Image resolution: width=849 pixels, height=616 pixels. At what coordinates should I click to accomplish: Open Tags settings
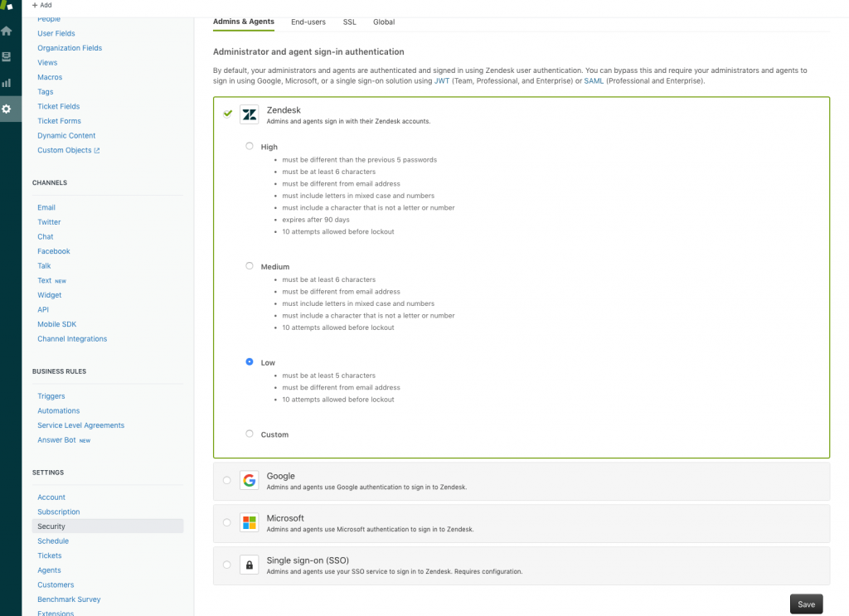point(46,92)
